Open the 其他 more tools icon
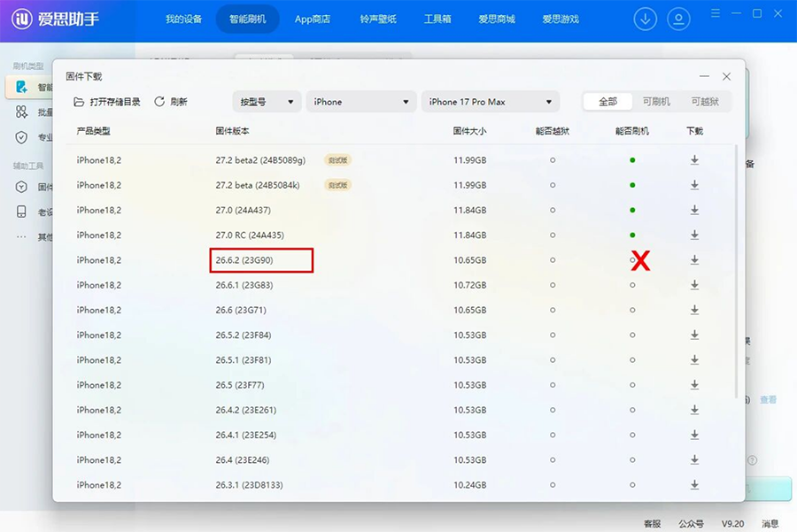Screen dimensions: 797x532 21,236
